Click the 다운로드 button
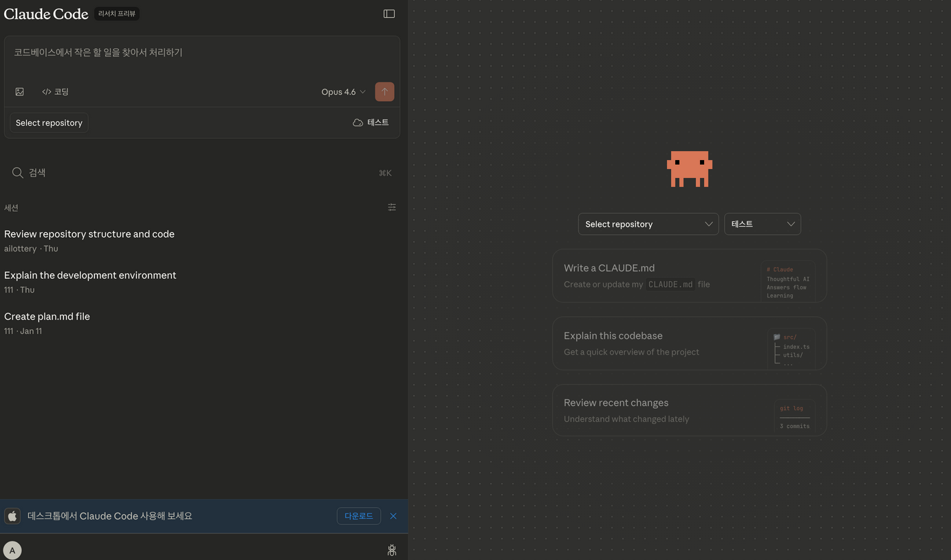Viewport: 951px width, 560px height. (358, 516)
